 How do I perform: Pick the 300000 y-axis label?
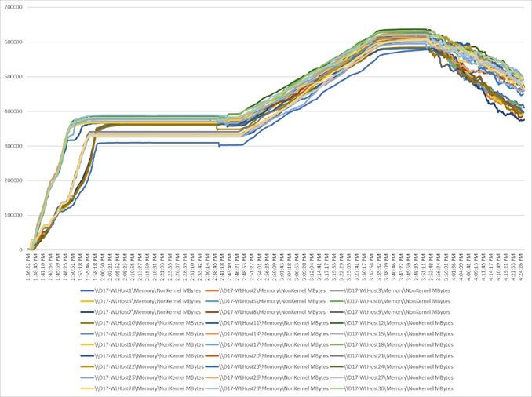coord(14,146)
